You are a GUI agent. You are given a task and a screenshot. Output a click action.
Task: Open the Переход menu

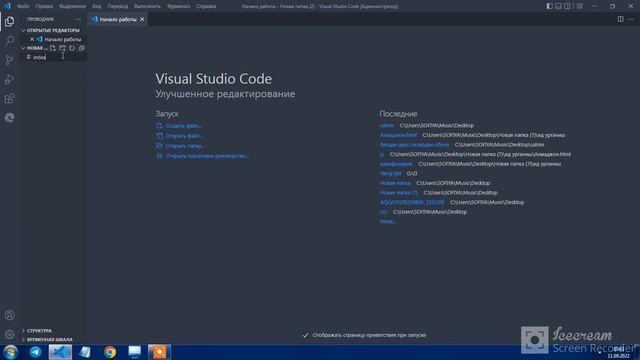point(118,6)
